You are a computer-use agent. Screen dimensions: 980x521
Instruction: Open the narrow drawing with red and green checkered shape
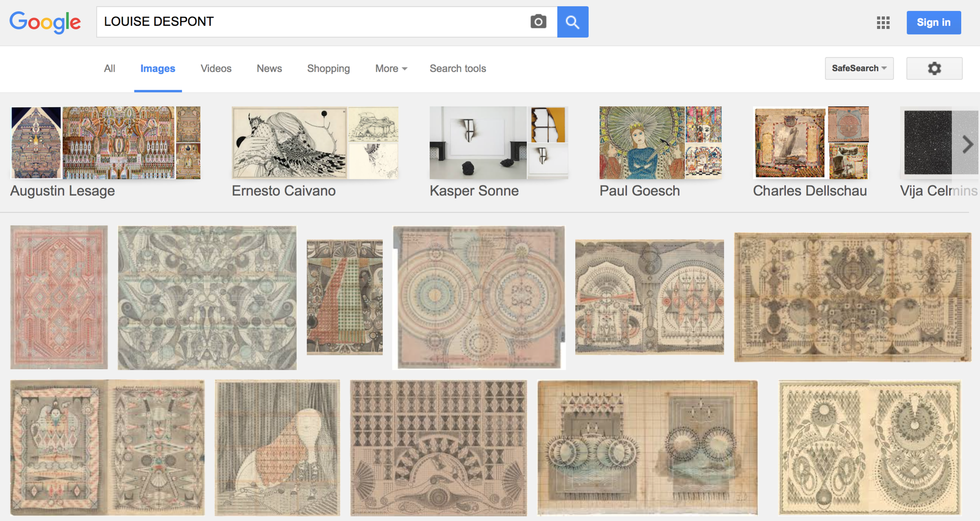point(345,298)
